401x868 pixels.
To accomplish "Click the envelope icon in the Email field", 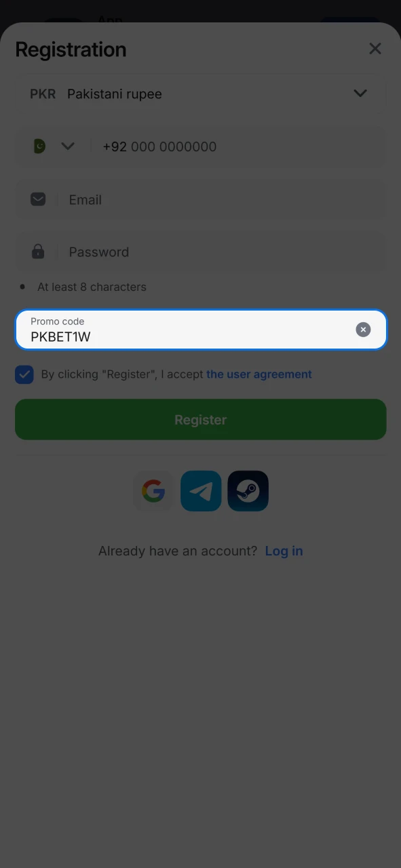I will 38,199.
